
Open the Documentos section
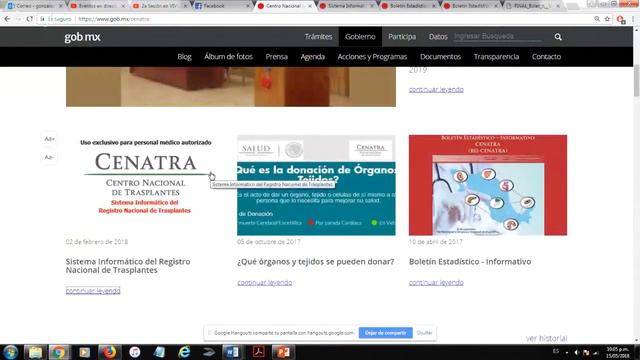point(440,57)
